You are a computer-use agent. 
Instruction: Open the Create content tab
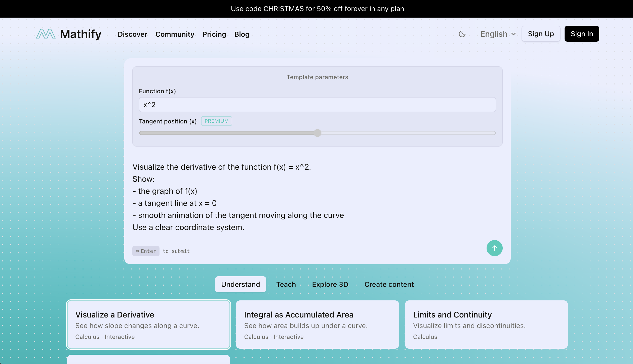tap(389, 284)
